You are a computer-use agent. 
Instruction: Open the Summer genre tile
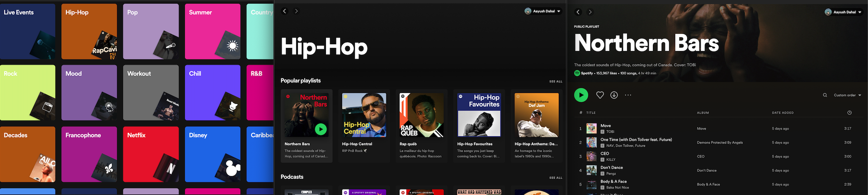tap(212, 32)
